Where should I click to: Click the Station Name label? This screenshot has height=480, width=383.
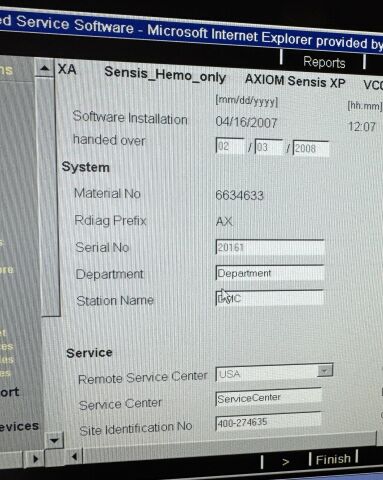[115, 301]
